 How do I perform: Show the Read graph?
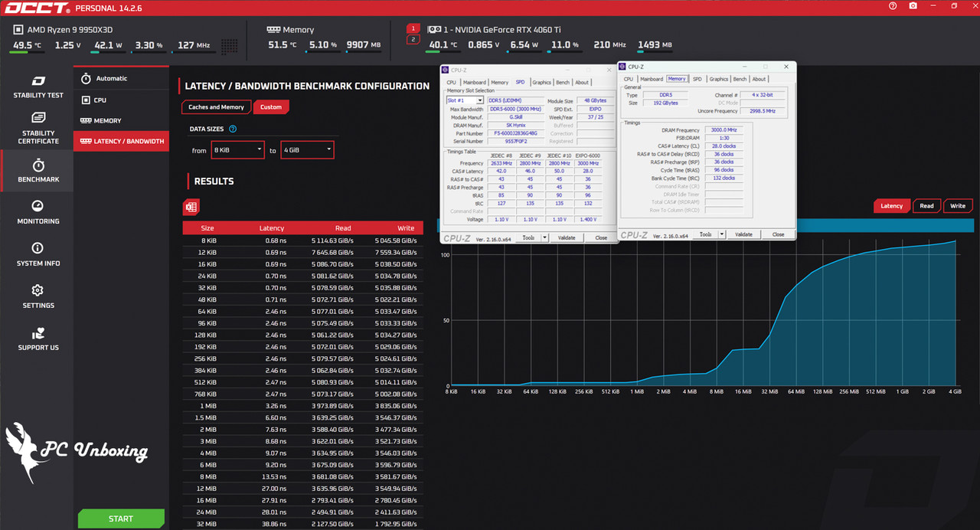click(926, 206)
